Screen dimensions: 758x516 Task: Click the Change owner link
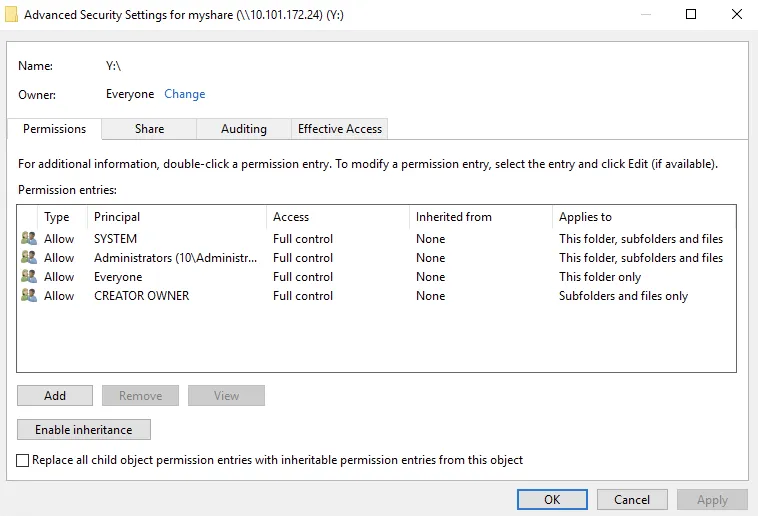pos(184,94)
